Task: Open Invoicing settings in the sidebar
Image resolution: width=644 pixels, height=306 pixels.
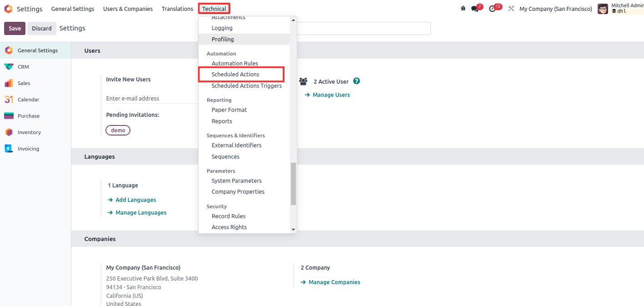Action: click(35, 149)
